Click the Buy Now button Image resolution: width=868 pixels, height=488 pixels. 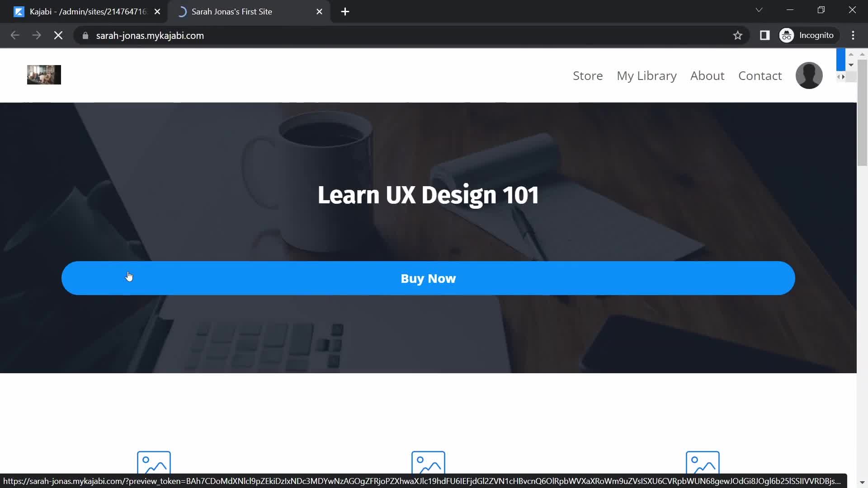(x=428, y=278)
